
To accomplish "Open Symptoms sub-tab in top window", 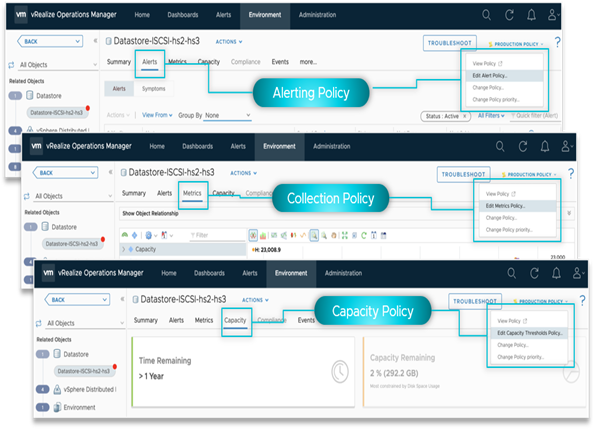I will 153,89.
